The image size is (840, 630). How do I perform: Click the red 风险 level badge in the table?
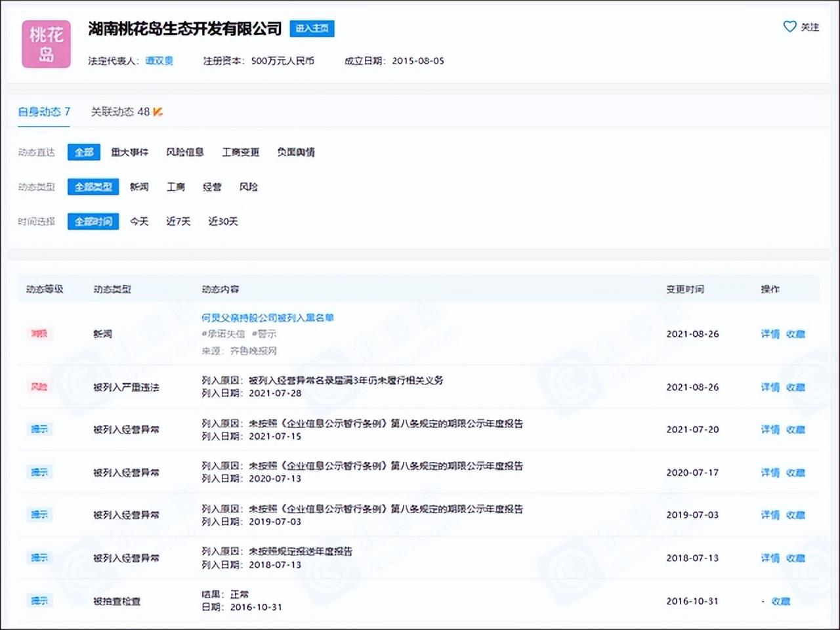click(x=39, y=387)
